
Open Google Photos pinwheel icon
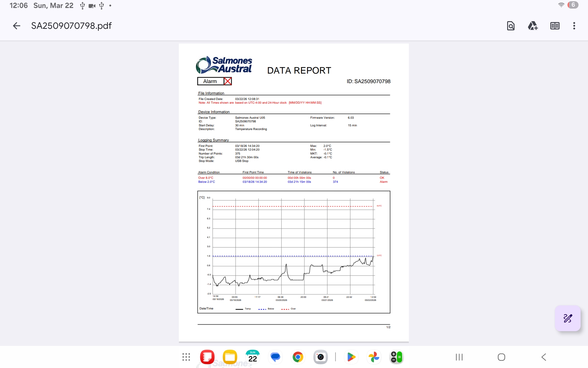[x=374, y=357]
